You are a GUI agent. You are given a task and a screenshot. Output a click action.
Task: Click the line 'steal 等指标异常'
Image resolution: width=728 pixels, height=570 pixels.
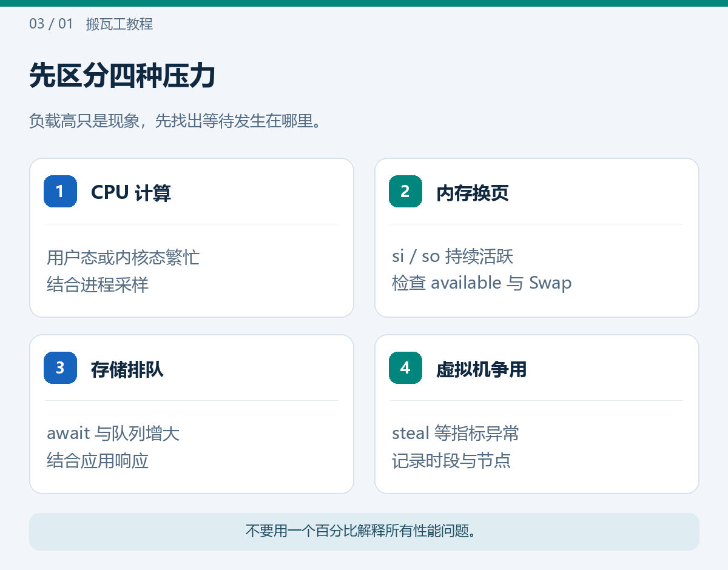(456, 434)
